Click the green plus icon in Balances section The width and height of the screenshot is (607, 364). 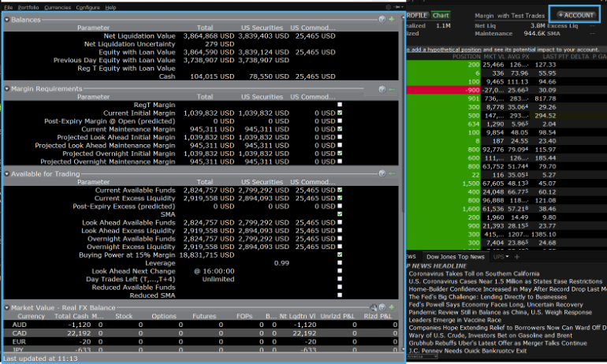pos(392,19)
